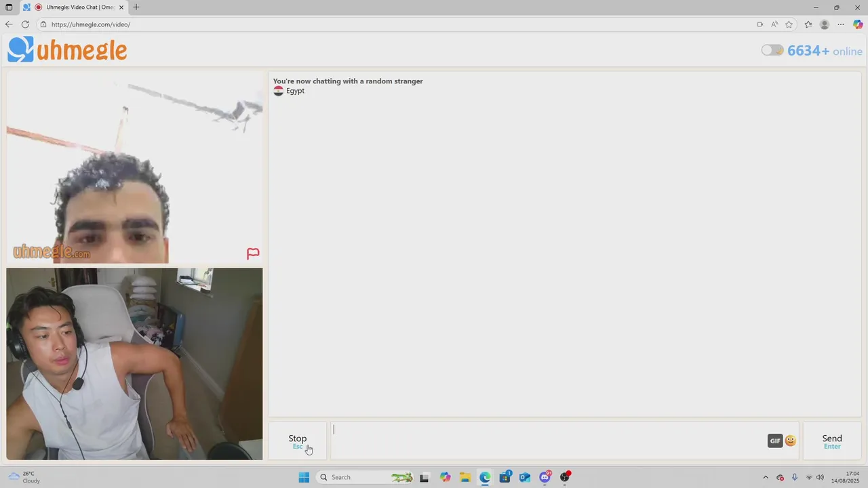
Task: Click the taskbar Search box
Action: (x=366, y=477)
